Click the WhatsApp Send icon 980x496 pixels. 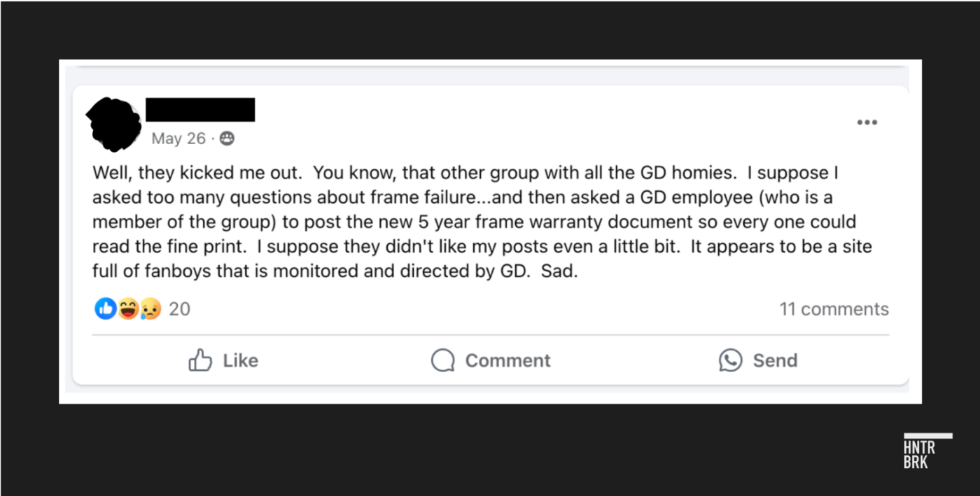(x=730, y=360)
